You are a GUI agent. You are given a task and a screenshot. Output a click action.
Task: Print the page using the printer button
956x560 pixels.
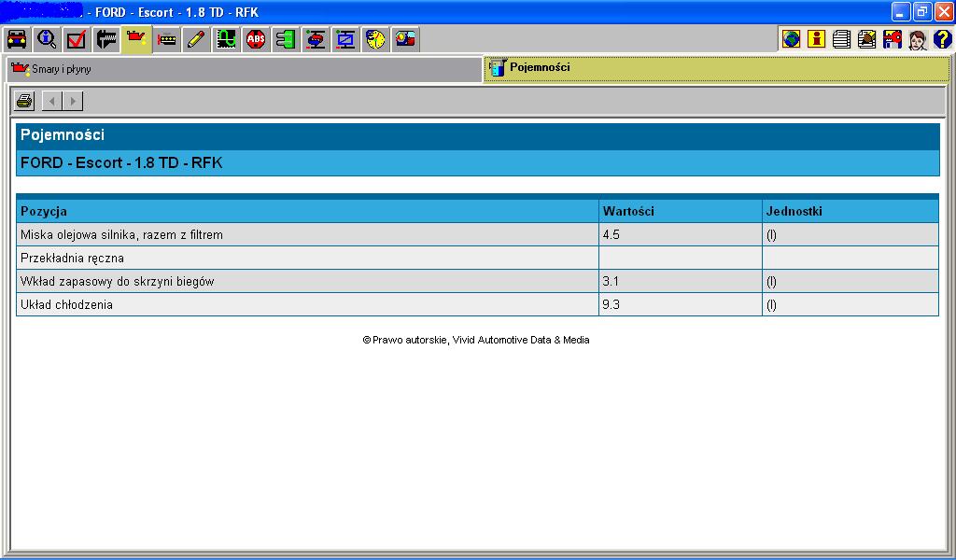coord(25,101)
